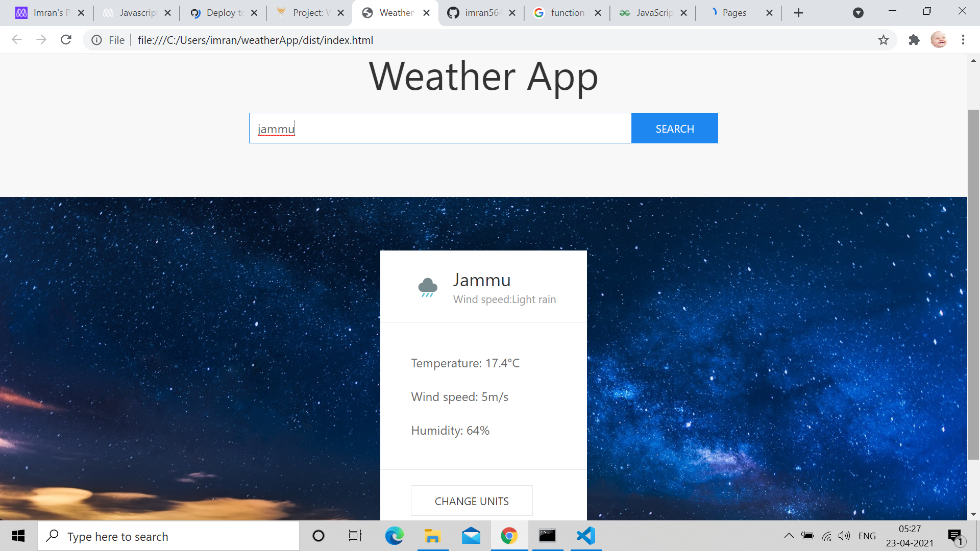Open File Explorer from taskbar
Screen dimensions: 980x551
coord(432,536)
